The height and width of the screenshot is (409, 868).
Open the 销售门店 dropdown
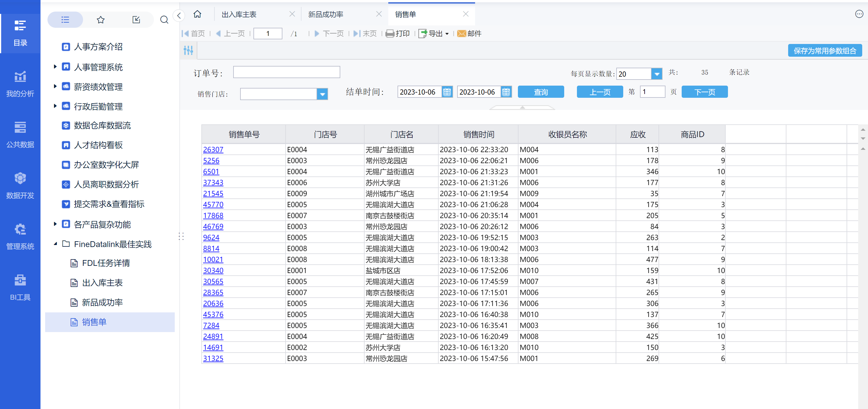pyautogui.click(x=322, y=94)
